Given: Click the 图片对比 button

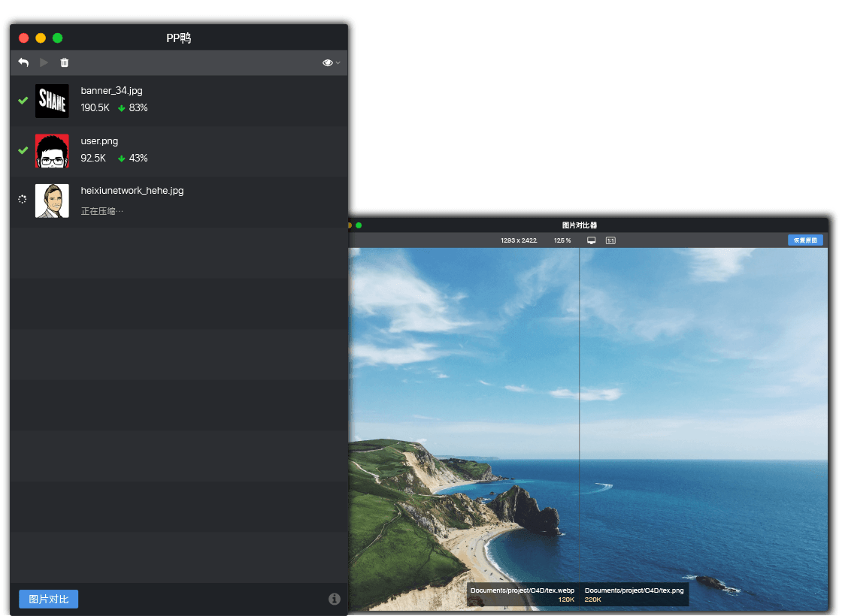Looking at the screenshot, I should [x=48, y=599].
